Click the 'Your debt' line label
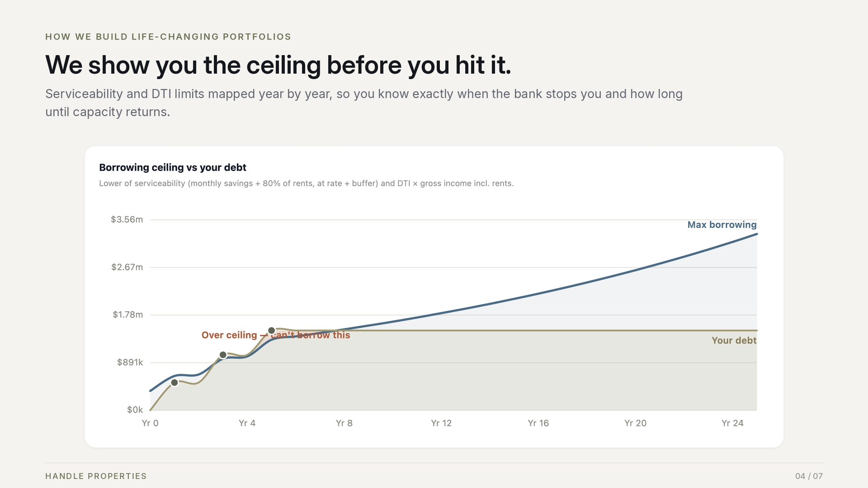The image size is (868, 488). pyautogui.click(x=734, y=340)
